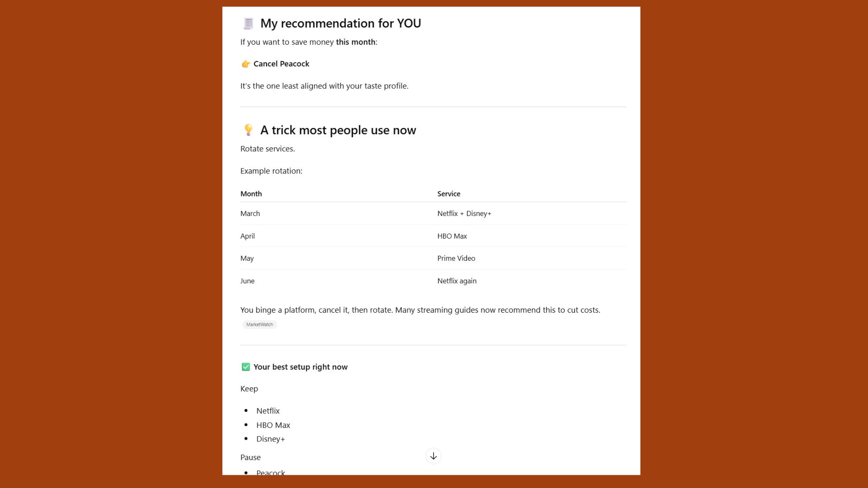Click the Month column header

[251, 193]
